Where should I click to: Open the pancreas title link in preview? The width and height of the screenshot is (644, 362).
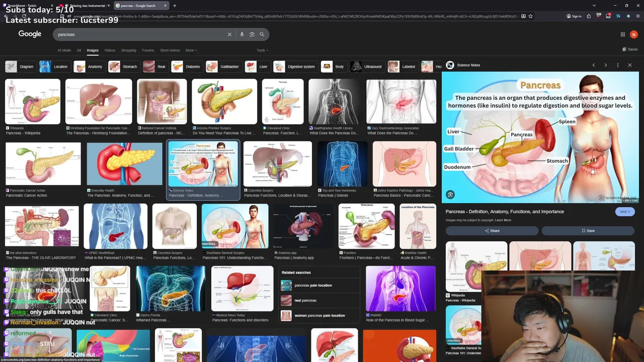tap(505, 212)
